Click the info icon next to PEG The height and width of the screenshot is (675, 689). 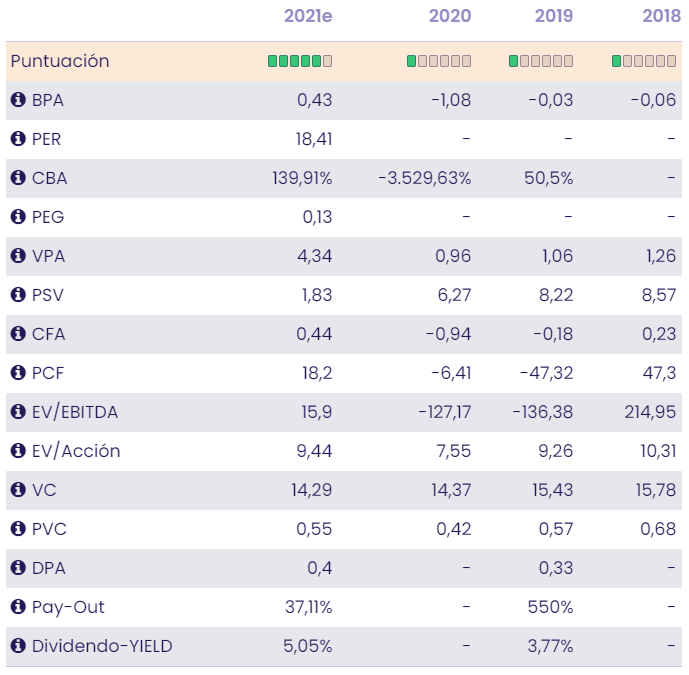[18, 217]
